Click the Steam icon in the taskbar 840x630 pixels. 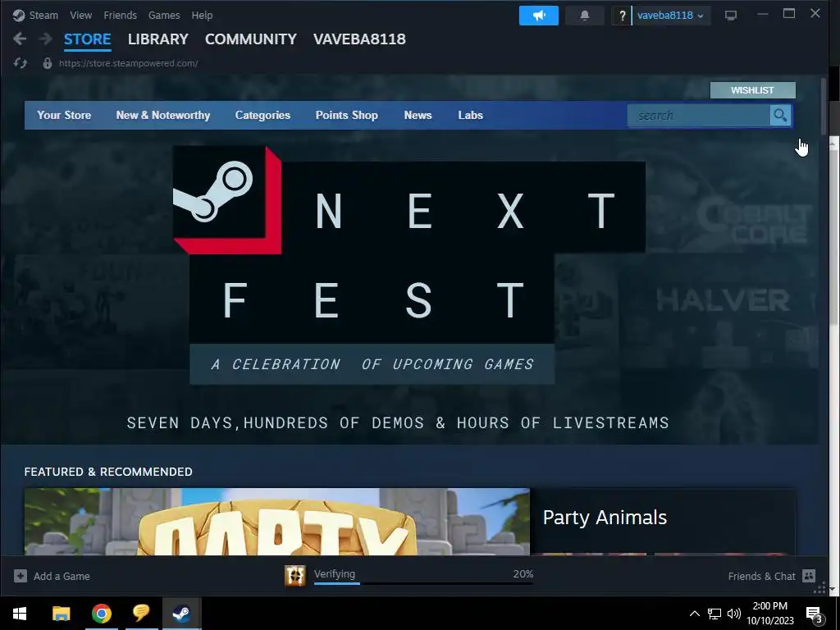181,614
